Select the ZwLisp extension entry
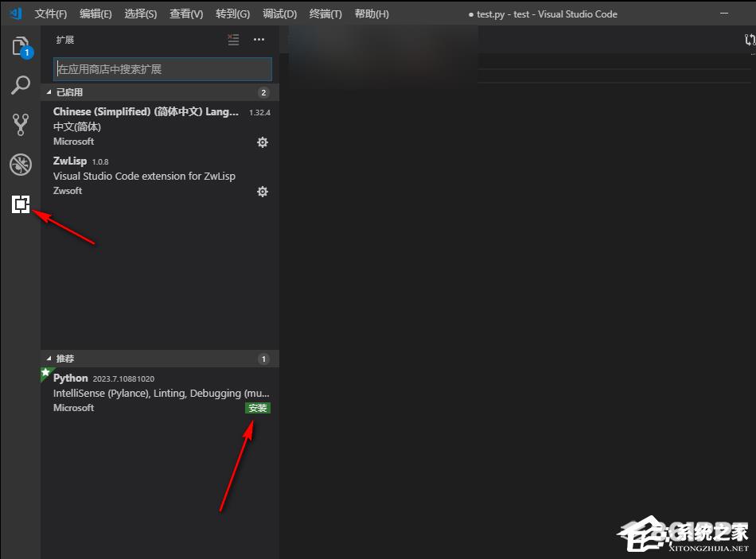 click(x=160, y=176)
